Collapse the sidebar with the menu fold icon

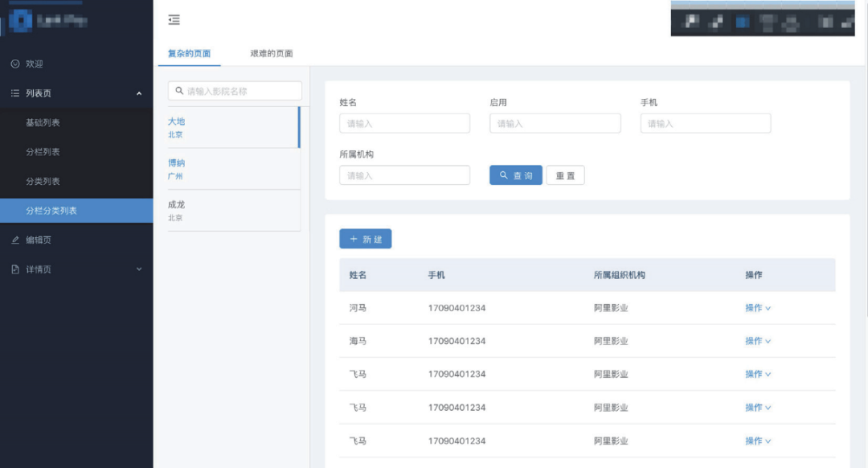tap(174, 20)
